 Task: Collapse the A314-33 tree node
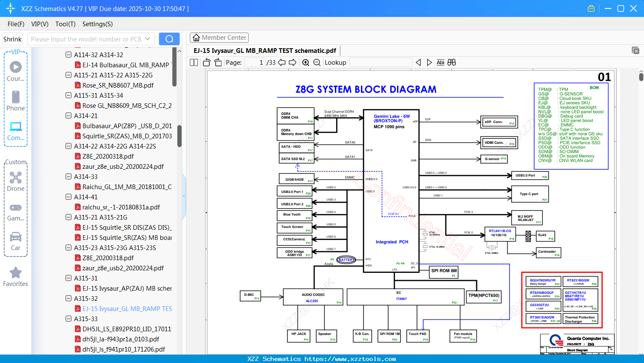click(69, 176)
